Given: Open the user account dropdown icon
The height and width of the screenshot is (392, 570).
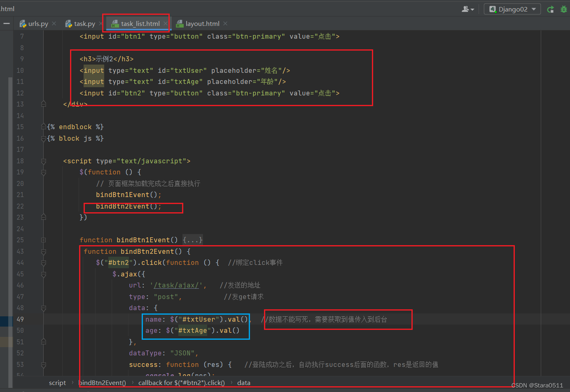Looking at the screenshot, I should click(468, 9).
